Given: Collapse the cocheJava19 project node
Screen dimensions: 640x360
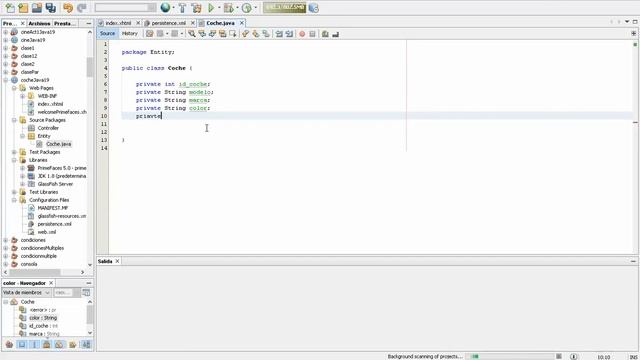Looking at the screenshot, I should 6,80.
